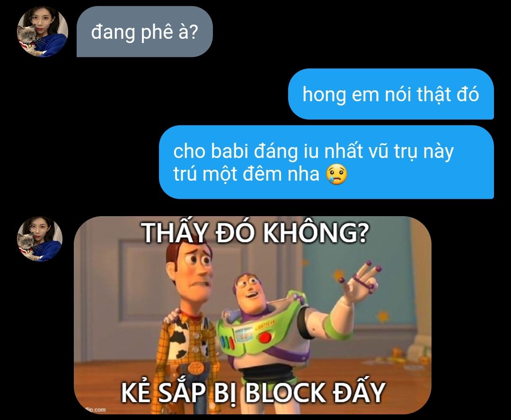The height and width of the screenshot is (420, 511).
Task: Click the red button on Buzz's chest
Action: tap(265, 337)
